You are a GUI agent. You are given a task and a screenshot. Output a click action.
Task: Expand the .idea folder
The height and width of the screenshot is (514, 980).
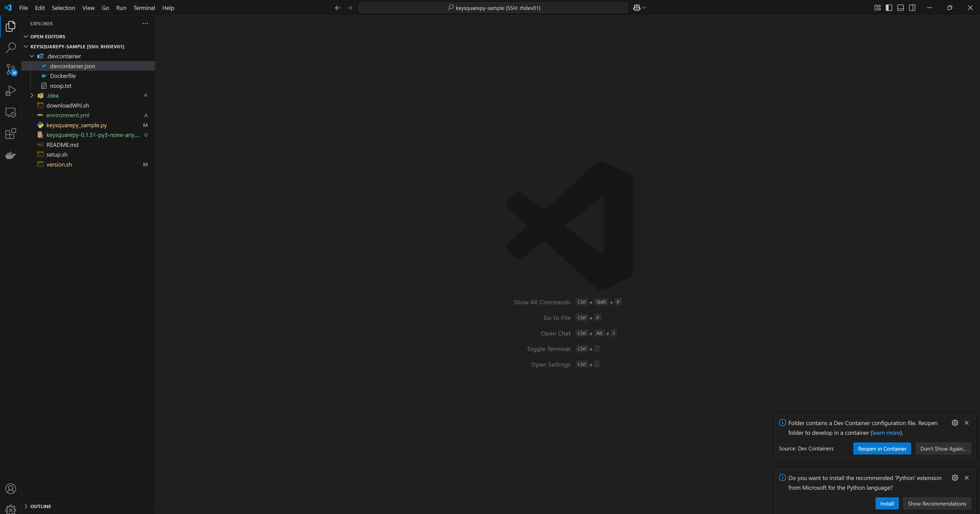tap(32, 95)
